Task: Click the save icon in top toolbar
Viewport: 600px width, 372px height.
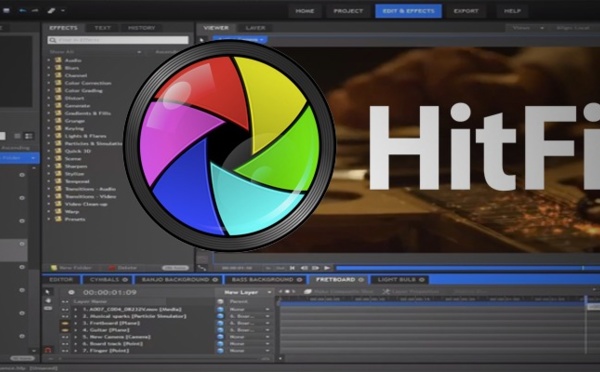Action: point(6,11)
